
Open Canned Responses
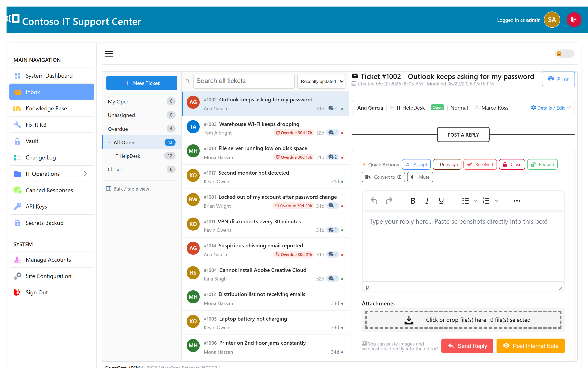pyautogui.click(x=52, y=190)
